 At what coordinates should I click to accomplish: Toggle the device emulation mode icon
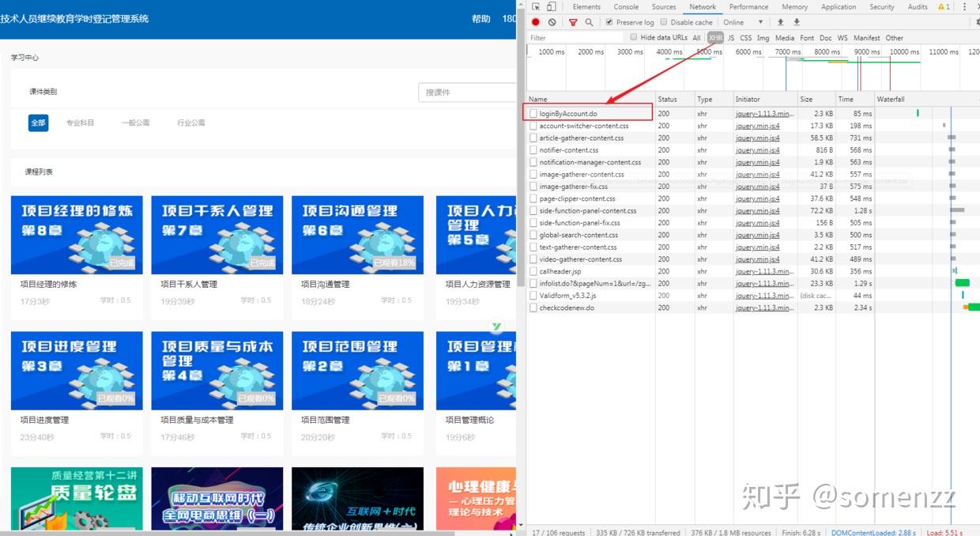(552, 6)
